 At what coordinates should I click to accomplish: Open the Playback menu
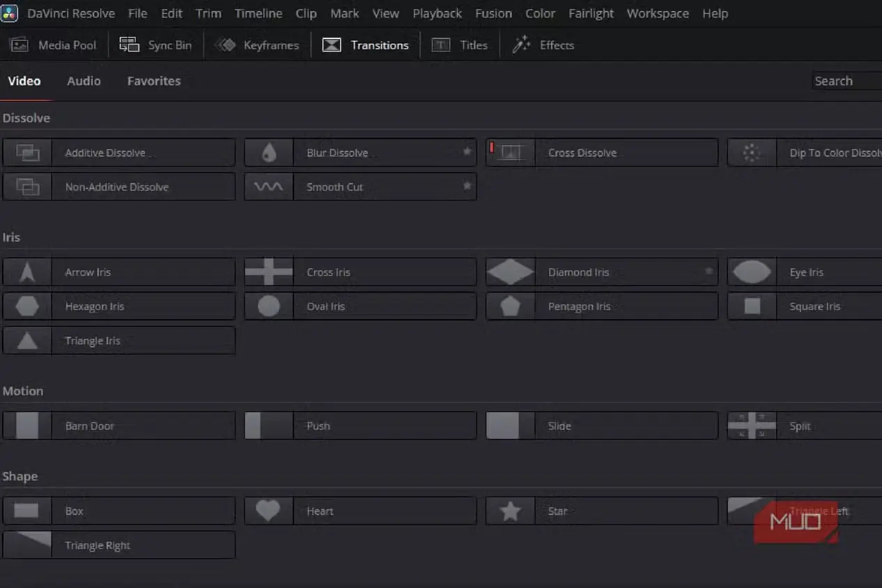[x=437, y=13]
